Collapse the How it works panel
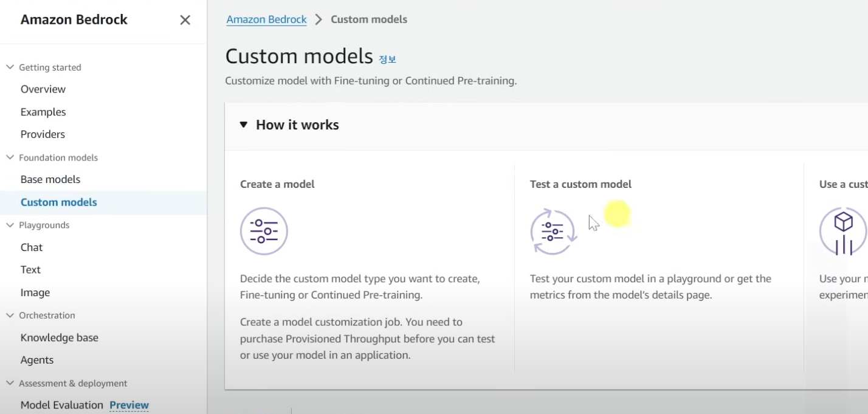This screenshot has height=414, width=868. pos(244,125)
